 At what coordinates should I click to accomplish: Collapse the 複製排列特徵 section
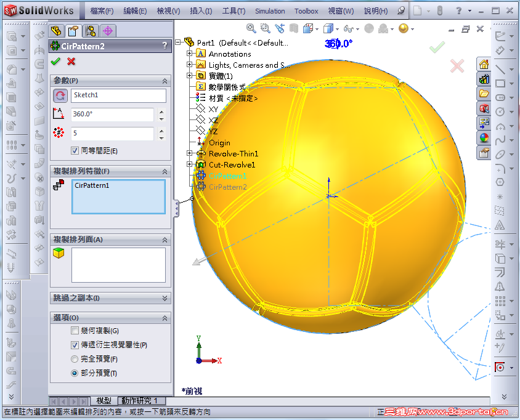[x=165, y=171]
